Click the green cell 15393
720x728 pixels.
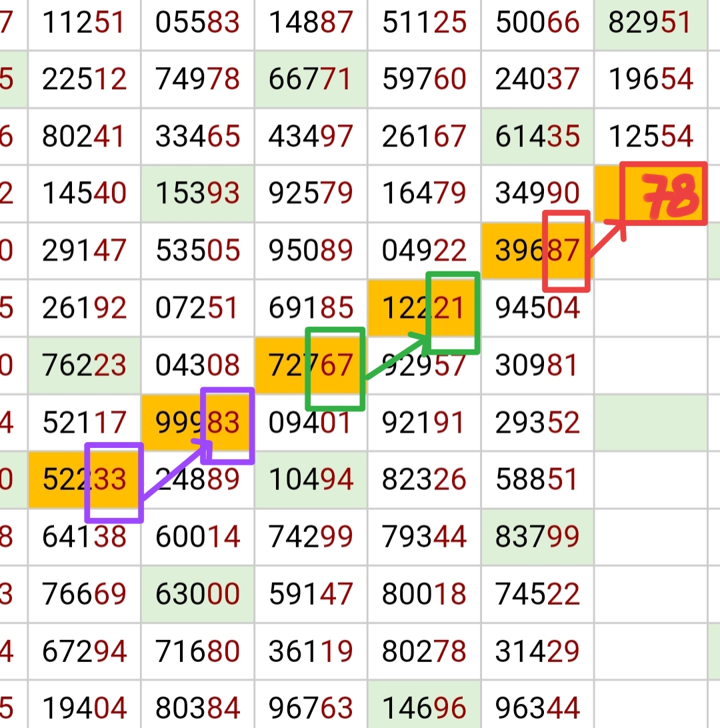point(197,193)
